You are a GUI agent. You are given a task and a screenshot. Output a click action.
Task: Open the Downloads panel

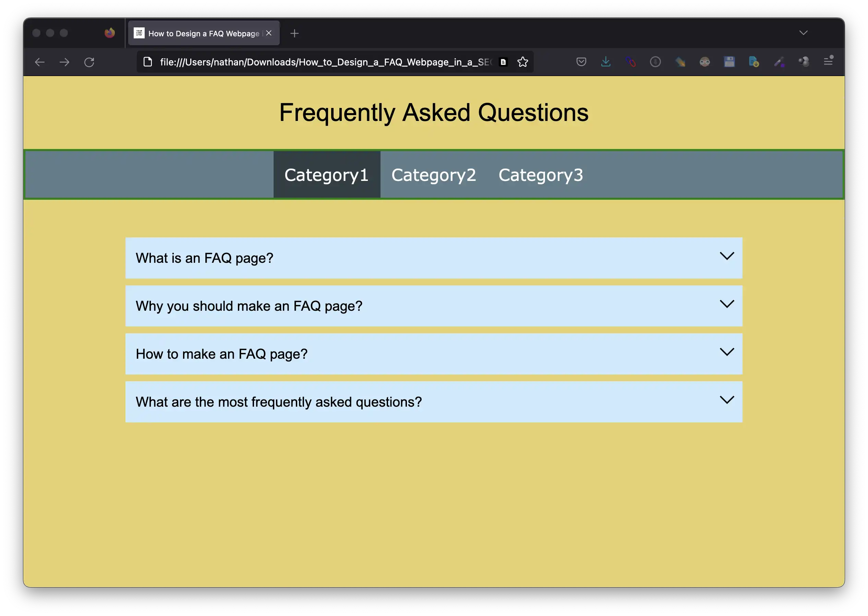[606, 61]
